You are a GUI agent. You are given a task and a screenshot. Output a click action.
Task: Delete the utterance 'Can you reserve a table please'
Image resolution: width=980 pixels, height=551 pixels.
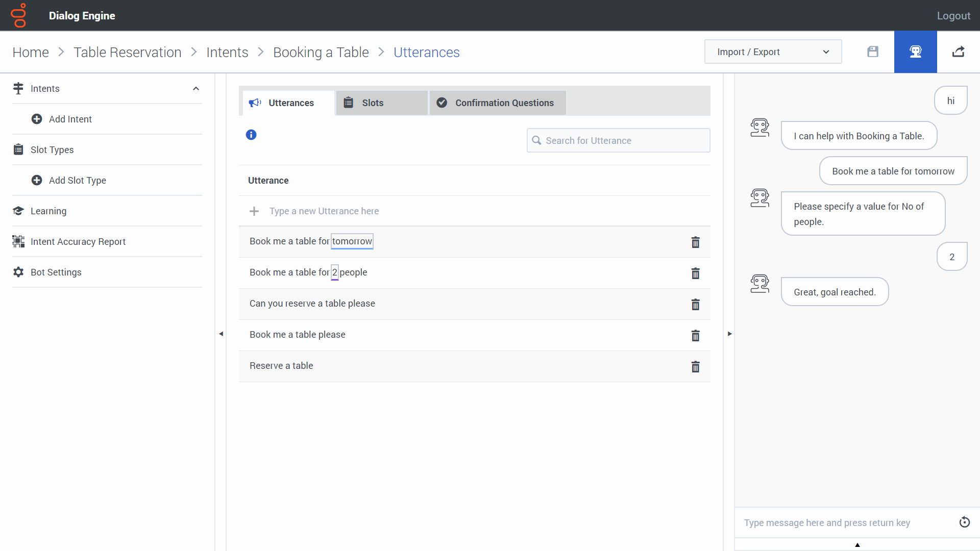(x=696, y=304)
